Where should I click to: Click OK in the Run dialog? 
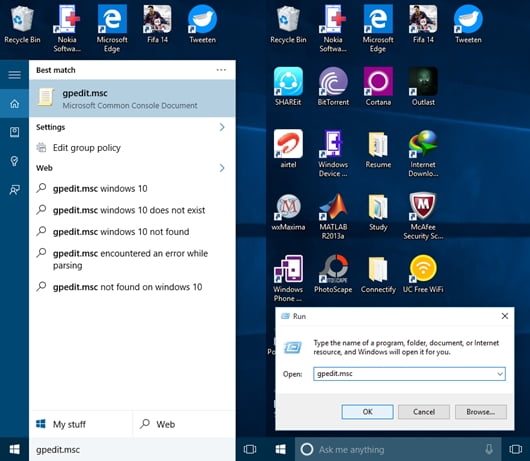point(367,412)
